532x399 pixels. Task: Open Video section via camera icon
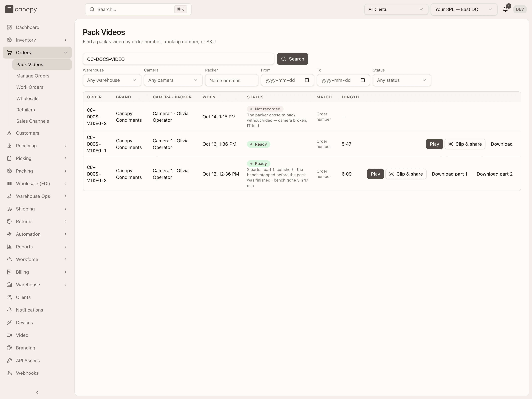coord(9,335)
